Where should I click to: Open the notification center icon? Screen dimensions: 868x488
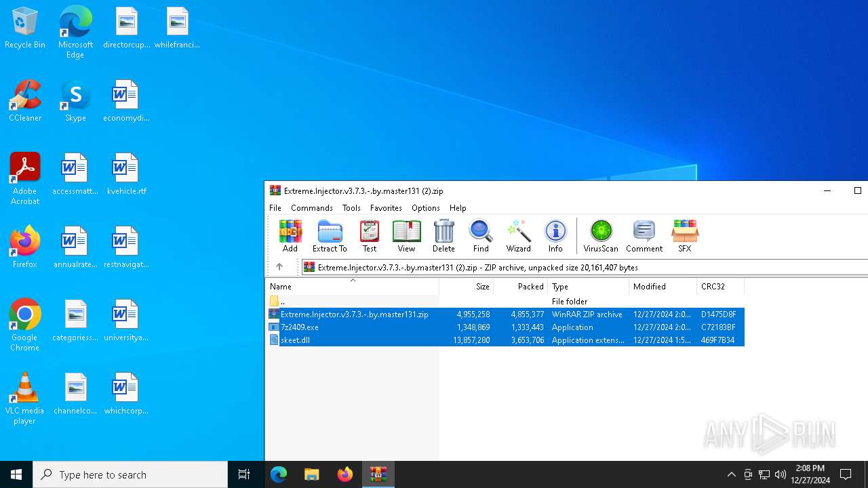[x=846, y=474]
